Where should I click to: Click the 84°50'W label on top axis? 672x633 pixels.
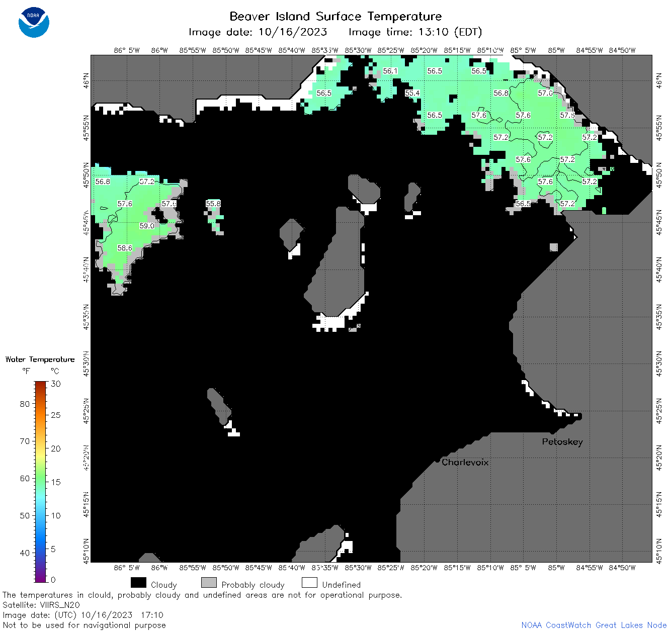pos(622,50)
